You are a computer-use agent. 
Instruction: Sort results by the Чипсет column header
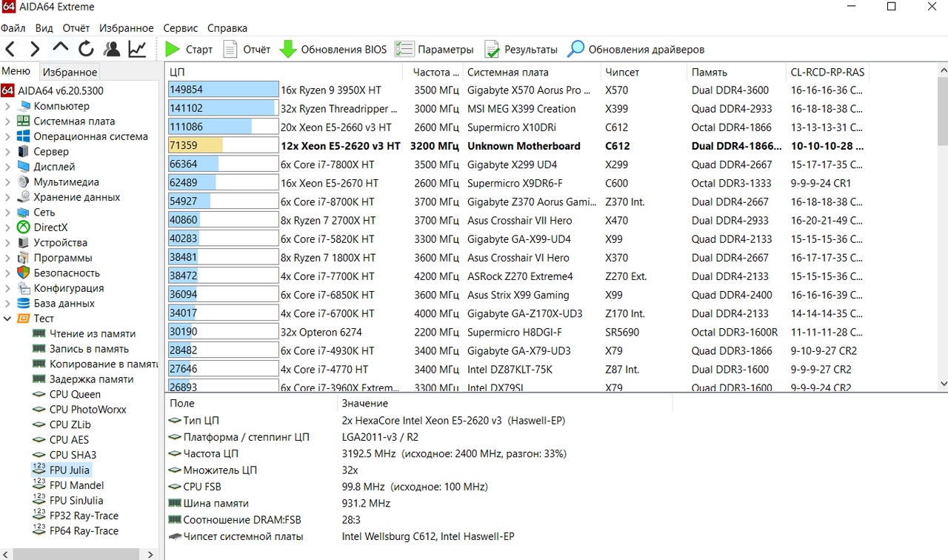pos(644,72)
